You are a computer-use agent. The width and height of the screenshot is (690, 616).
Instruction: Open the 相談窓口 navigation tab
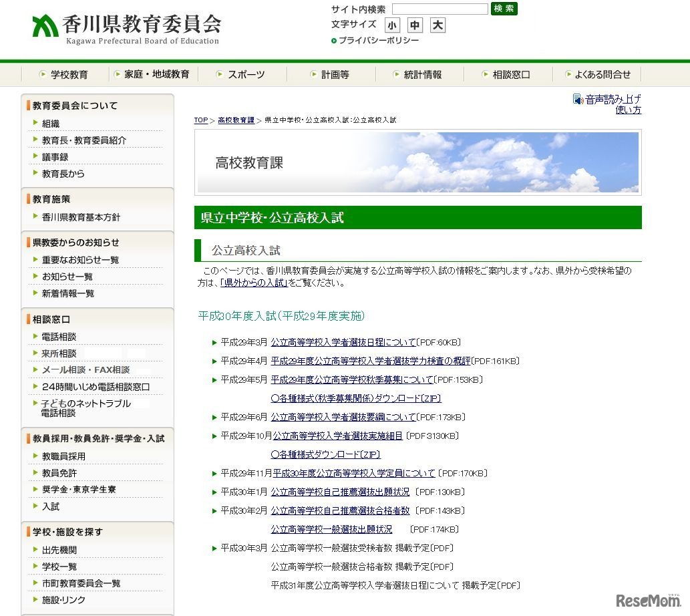click(x=512, y=75)
